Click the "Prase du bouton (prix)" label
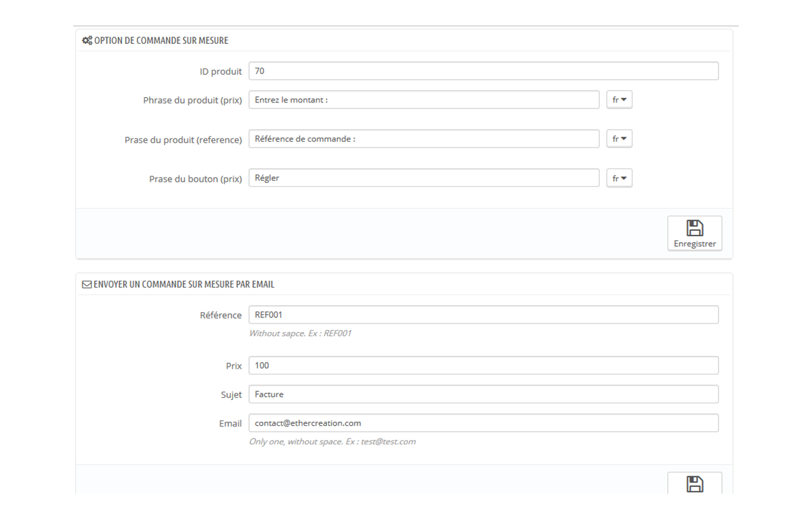Viewport: 812px width, 519px height. (x=196, y=179)
